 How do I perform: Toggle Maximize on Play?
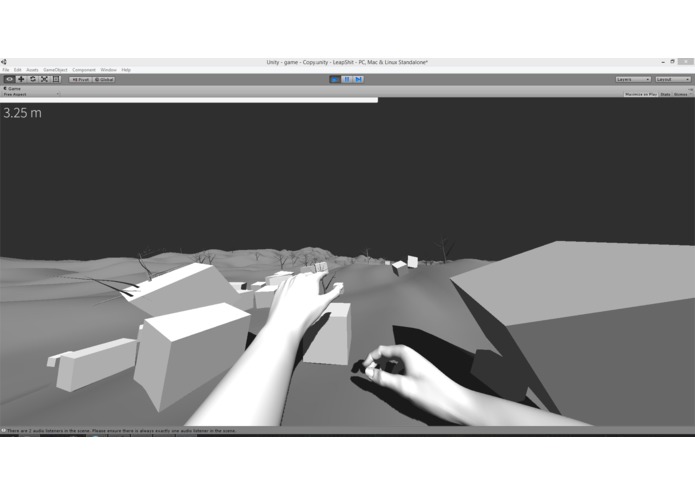tap(640, 94)
